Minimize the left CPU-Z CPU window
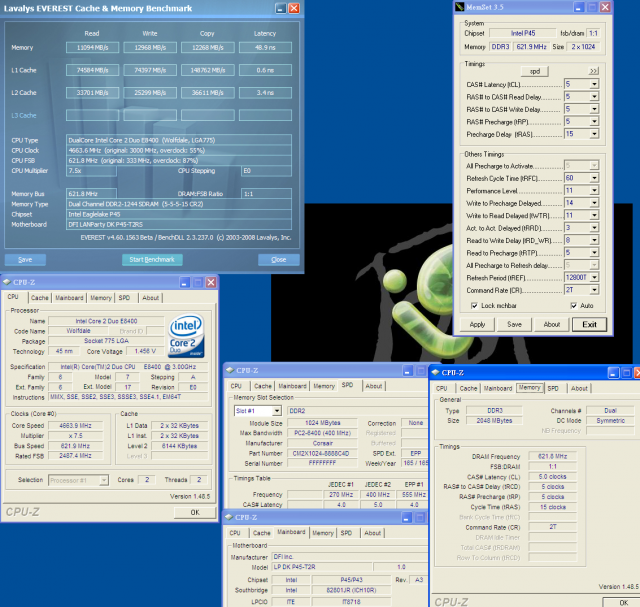Screen dimensions: 640x607 (x=184, y=282)
